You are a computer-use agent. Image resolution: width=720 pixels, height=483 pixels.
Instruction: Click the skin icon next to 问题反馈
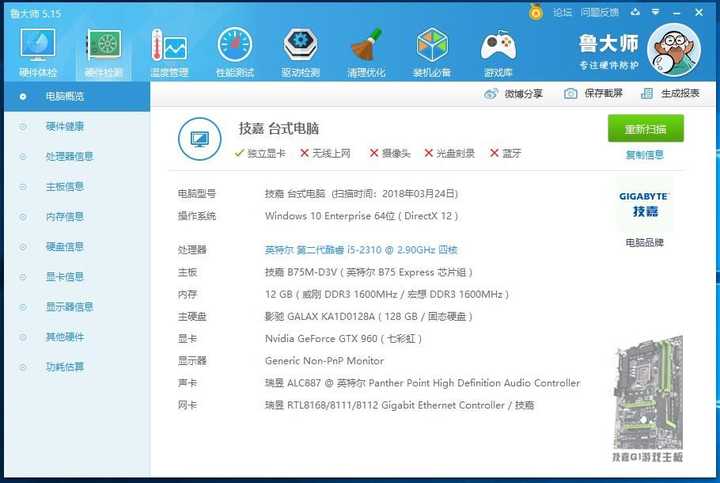coord(635,12)
